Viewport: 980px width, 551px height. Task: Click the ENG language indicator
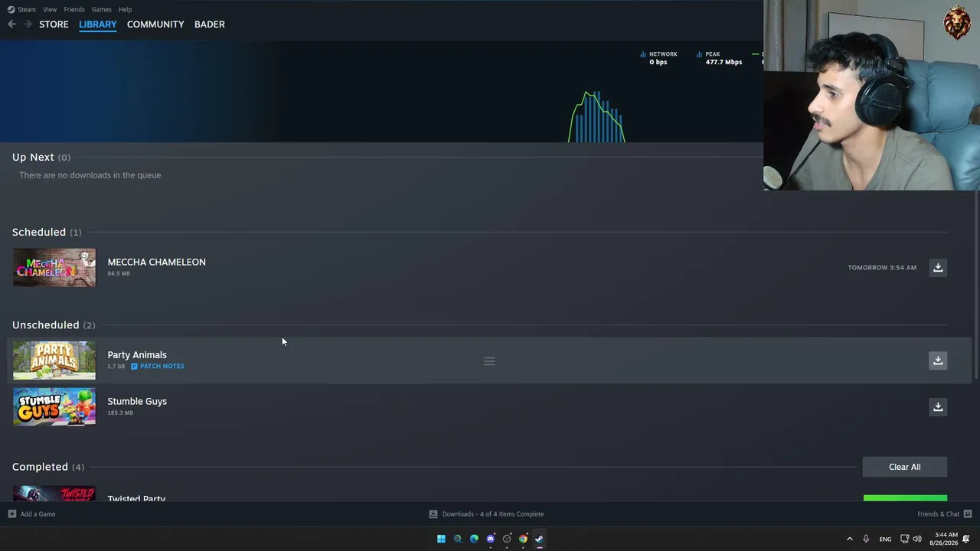click(x=885, y=539)
